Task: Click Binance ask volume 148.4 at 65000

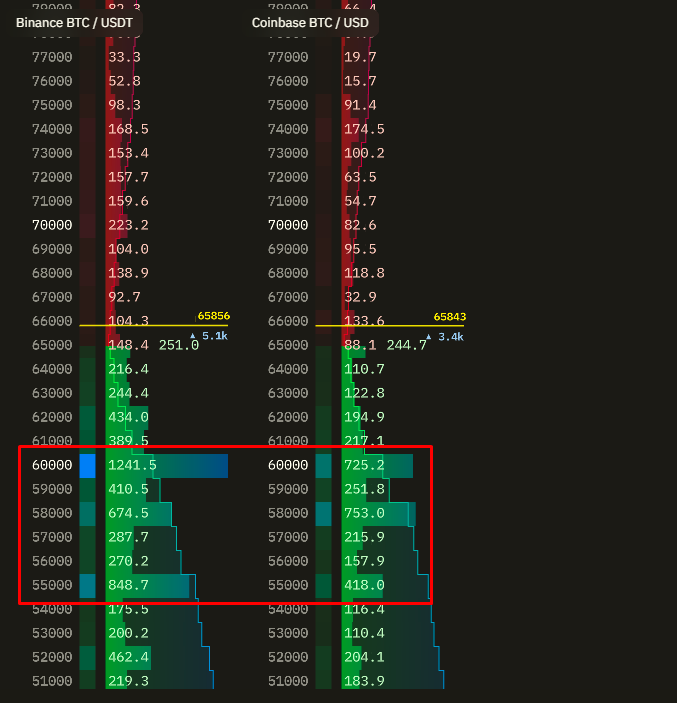Action: [128, 345]
